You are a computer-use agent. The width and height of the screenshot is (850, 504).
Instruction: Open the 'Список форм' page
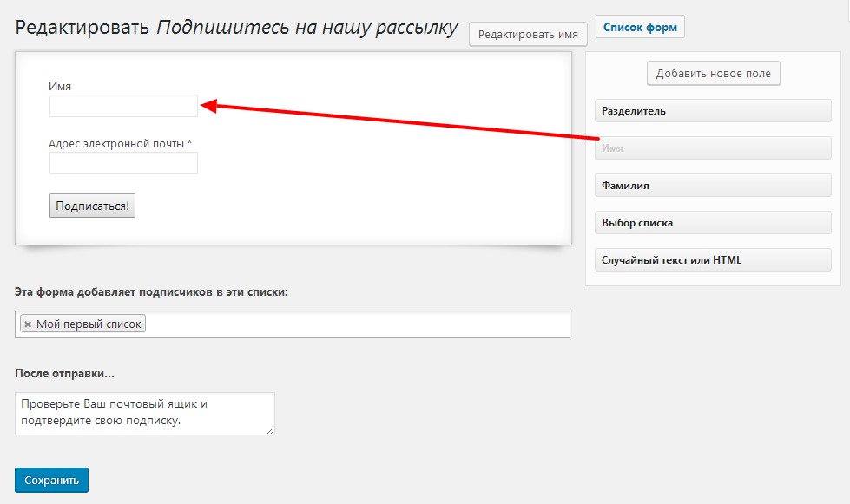640,27
